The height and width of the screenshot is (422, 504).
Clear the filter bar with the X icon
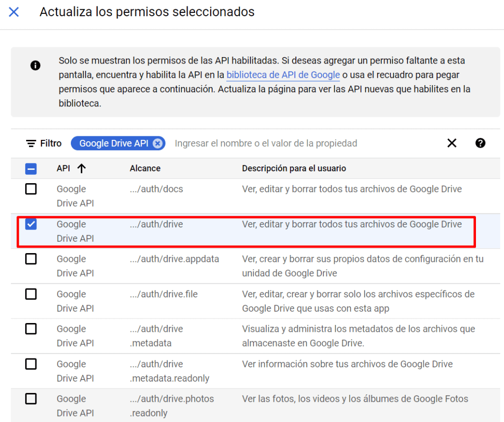point(452,143)
